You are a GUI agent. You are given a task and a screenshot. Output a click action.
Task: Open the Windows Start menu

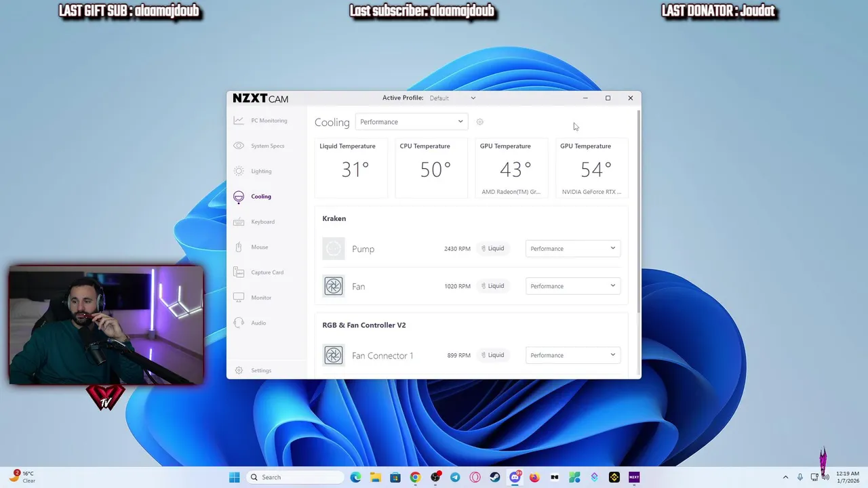[x=235, y=477]
